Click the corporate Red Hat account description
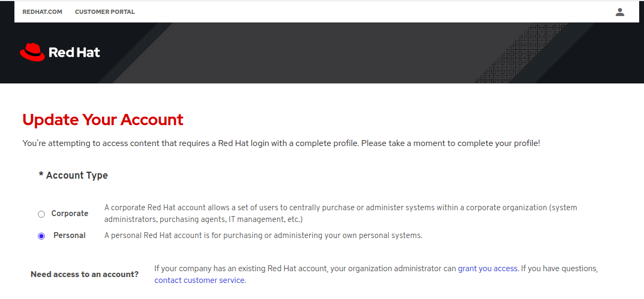This screenshot has height=299, width=644. pyautogui.click(x=340, y=213)
